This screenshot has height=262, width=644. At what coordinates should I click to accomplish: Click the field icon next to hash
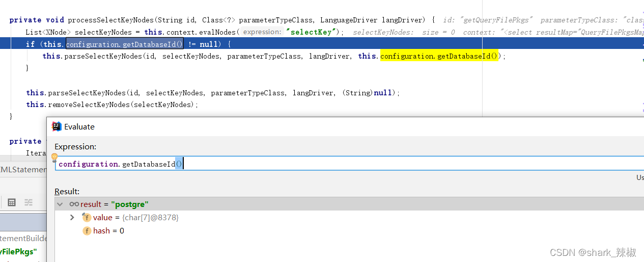tap(87, 231)
